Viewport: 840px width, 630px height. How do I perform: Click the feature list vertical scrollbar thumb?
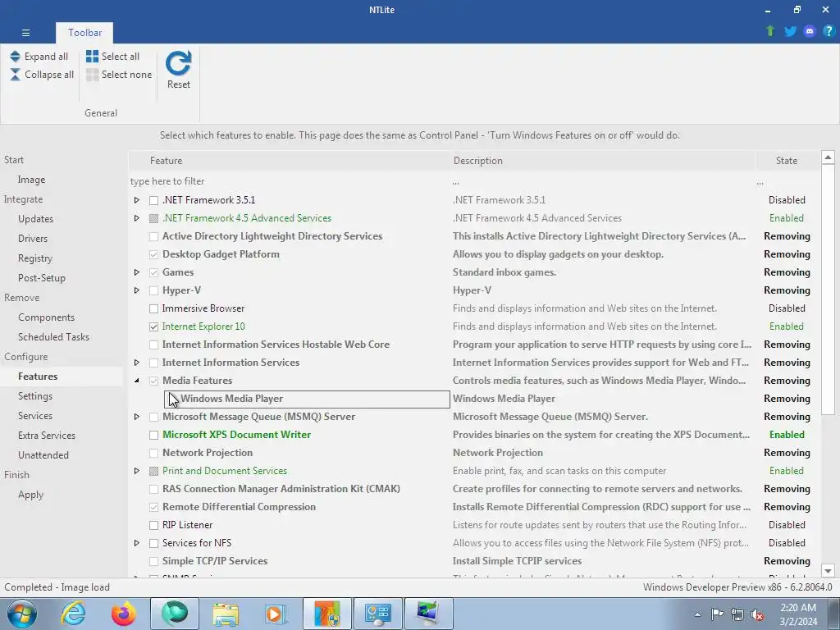click(828, 290)
